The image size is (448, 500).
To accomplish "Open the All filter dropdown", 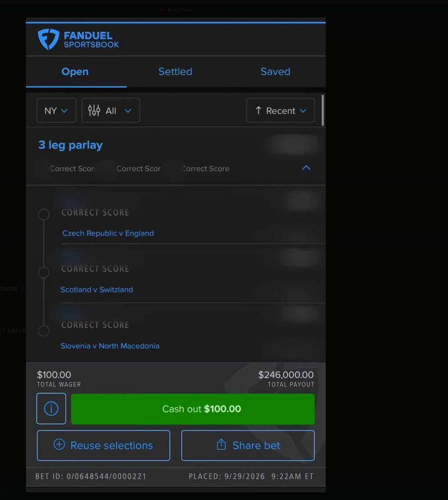I will (x=111, y=110).
